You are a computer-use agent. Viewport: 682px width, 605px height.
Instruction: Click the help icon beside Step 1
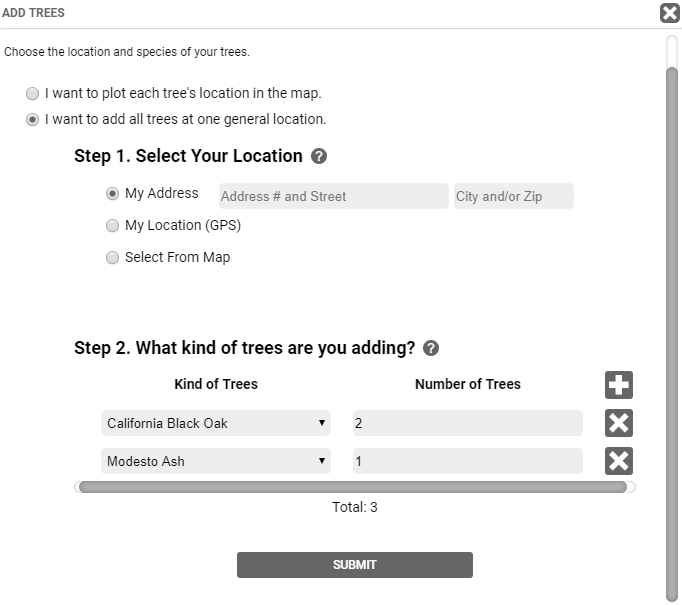click(x=319, y=156)
